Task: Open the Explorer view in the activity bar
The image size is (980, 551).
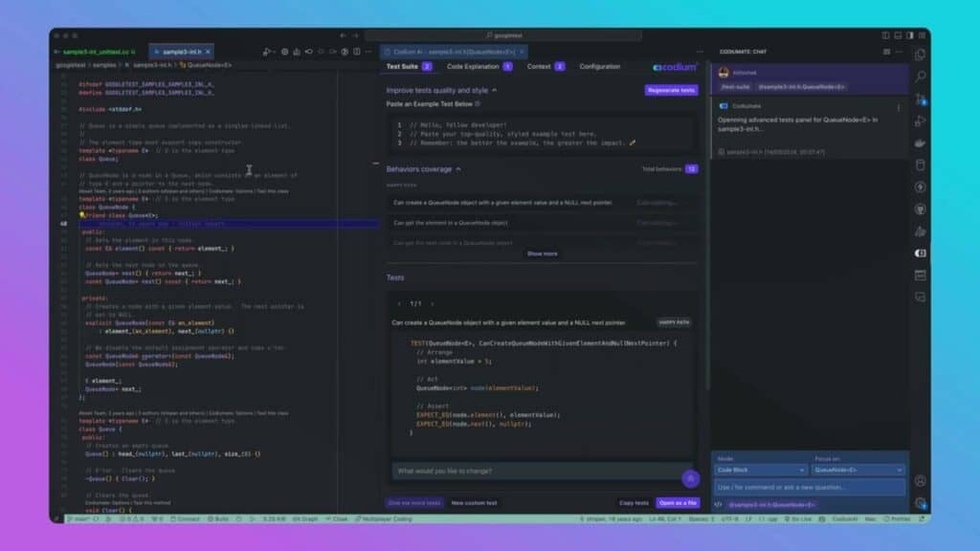Action: tap(920, 55)
